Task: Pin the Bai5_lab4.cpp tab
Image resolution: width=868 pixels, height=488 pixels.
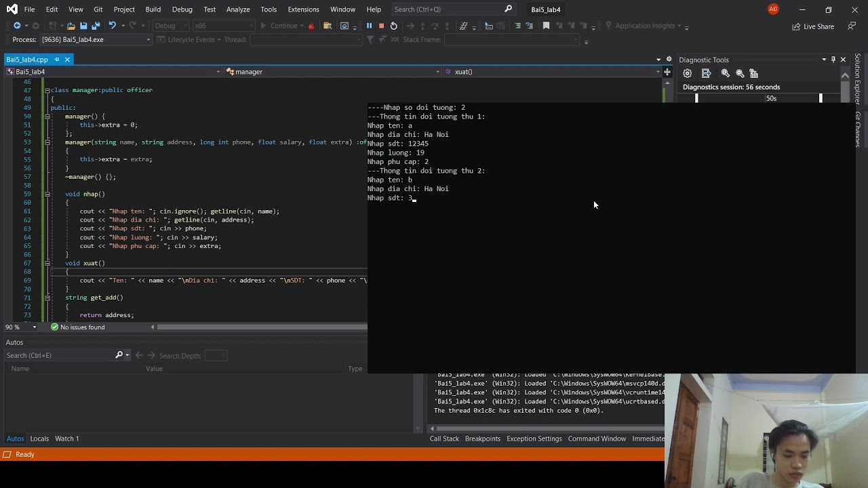Action: (57, 60)
